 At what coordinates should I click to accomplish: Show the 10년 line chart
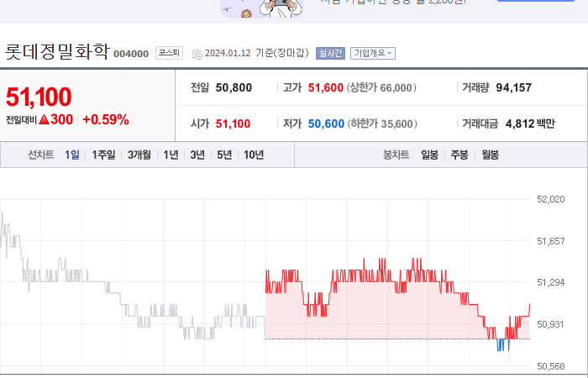(254, 155)
